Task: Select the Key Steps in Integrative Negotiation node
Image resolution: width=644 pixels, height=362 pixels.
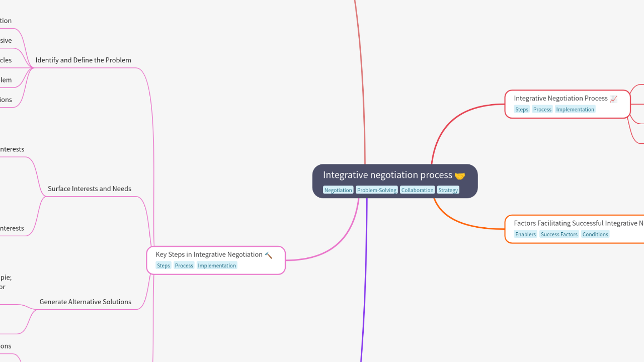Action: (x=216, y=260)
